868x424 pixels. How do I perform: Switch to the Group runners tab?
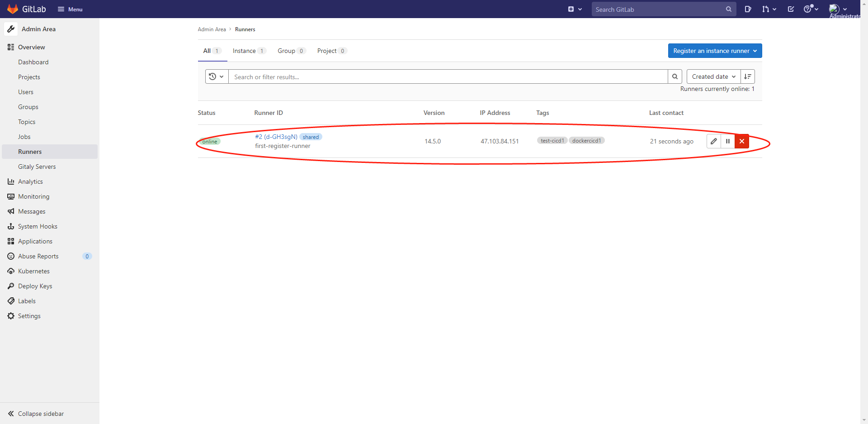(292, 51)
